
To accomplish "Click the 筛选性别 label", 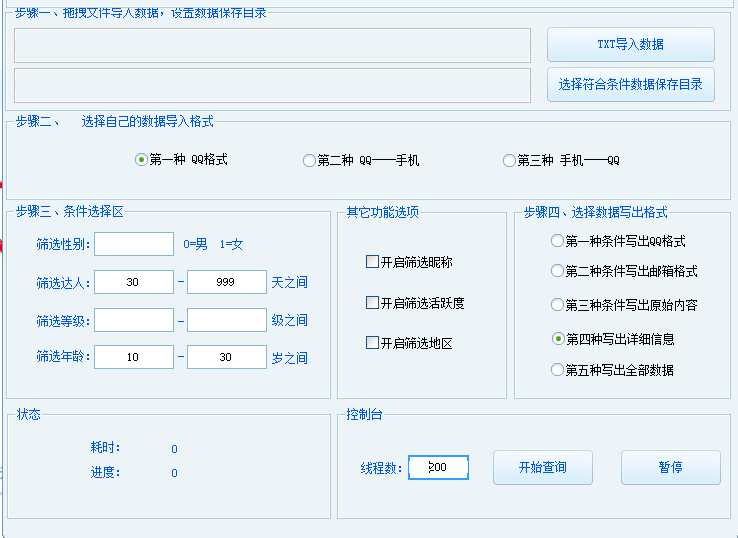I will 63,244.
